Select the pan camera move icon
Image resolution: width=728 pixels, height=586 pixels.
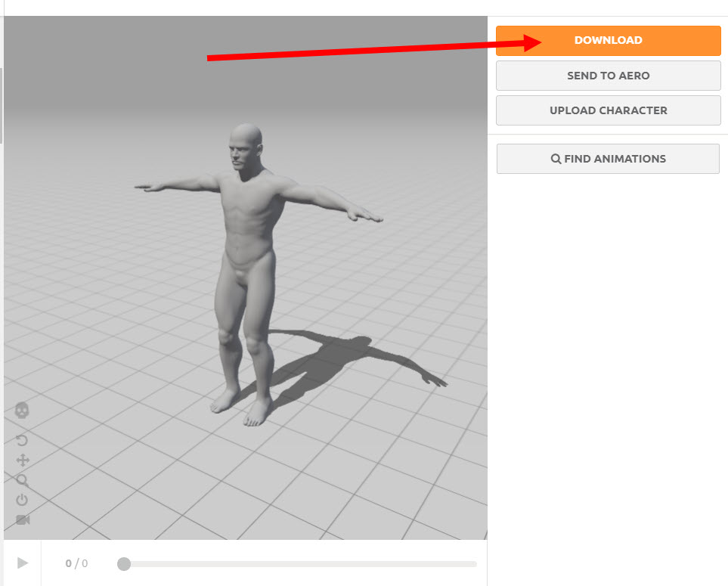click(x=22, y=460)
